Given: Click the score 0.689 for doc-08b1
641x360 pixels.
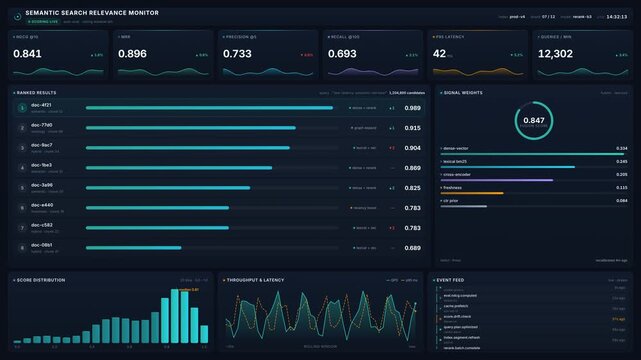Looking at the screenshot, I should [412, 248].
